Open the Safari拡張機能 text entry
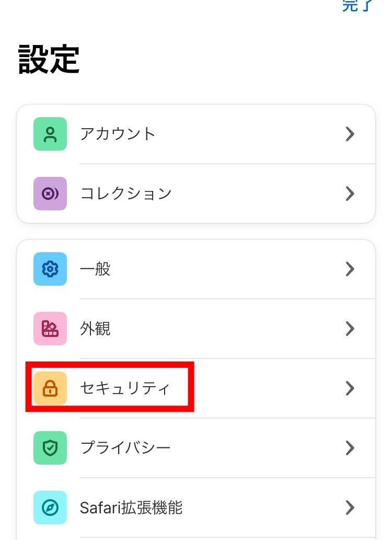The height and width of the screenshot is (540, 392). (131, 508)
